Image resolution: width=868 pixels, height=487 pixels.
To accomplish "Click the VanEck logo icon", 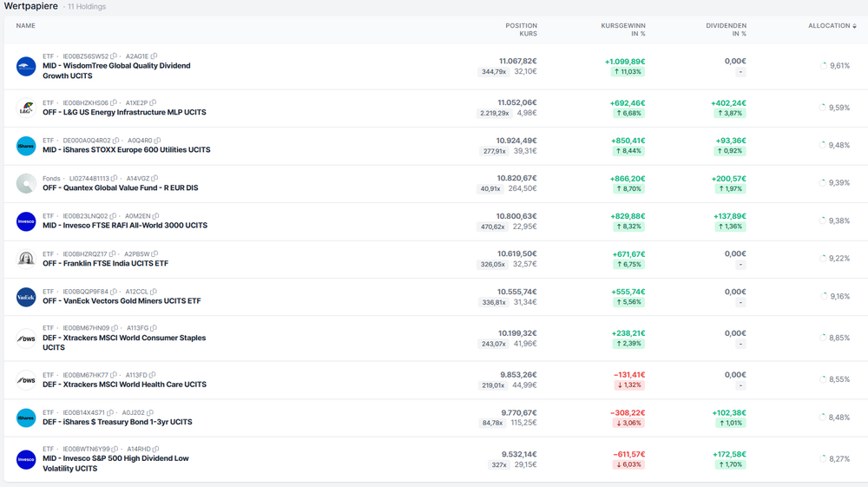I will point(26,297).
